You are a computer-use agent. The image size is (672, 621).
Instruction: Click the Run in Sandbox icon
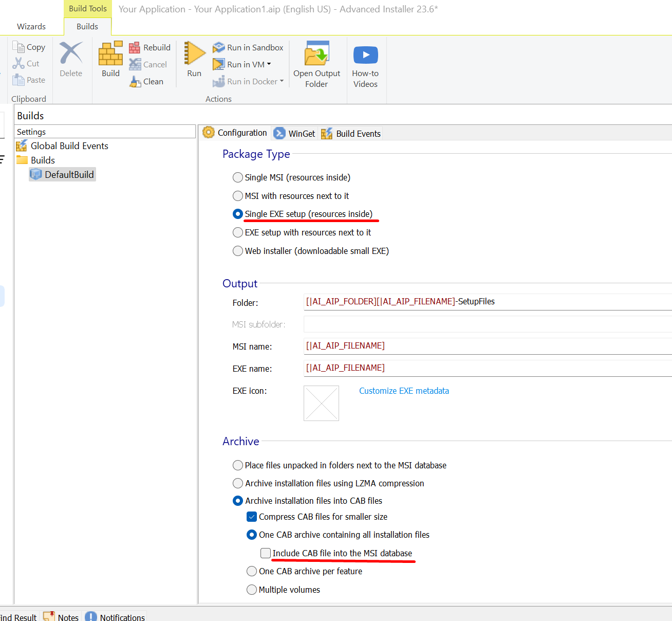tap(219, 48)
